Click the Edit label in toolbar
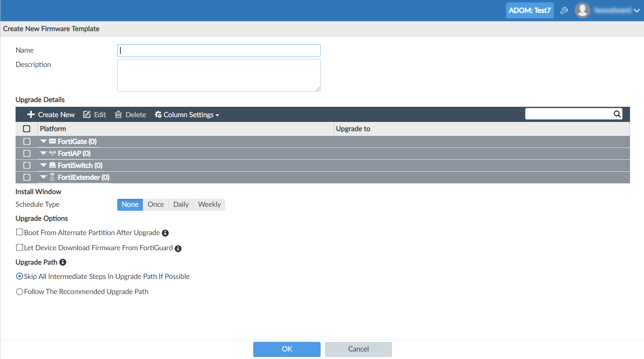This screenshot has height=359, width=644. point(100,115)
